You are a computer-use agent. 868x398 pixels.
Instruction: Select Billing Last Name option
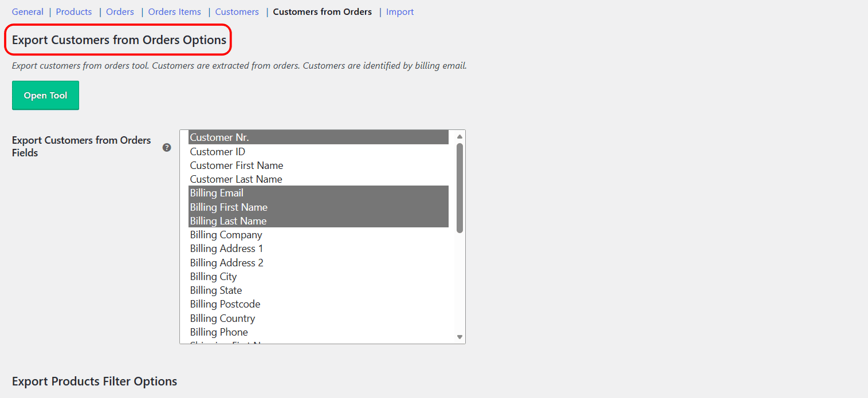tap(319, 220)
